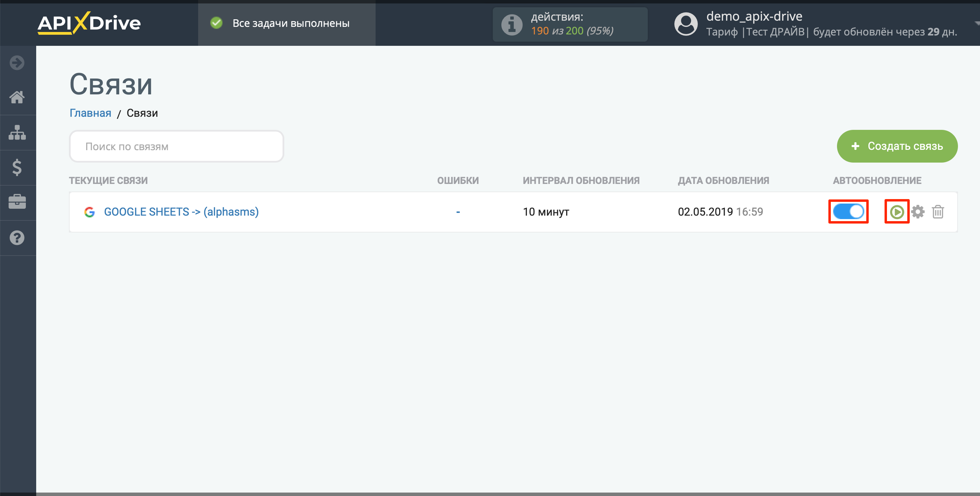980x496 pixels.
Task: Open the billing dollar icon in sidebar
Action: pyautogui.click(x=17, y=167)
